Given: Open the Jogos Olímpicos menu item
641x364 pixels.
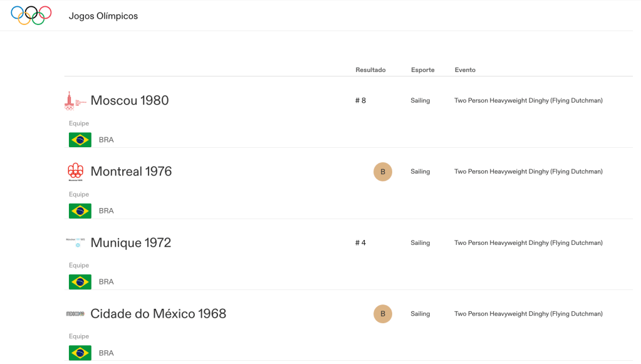Looking at the screenshot, I should (103, 16).
